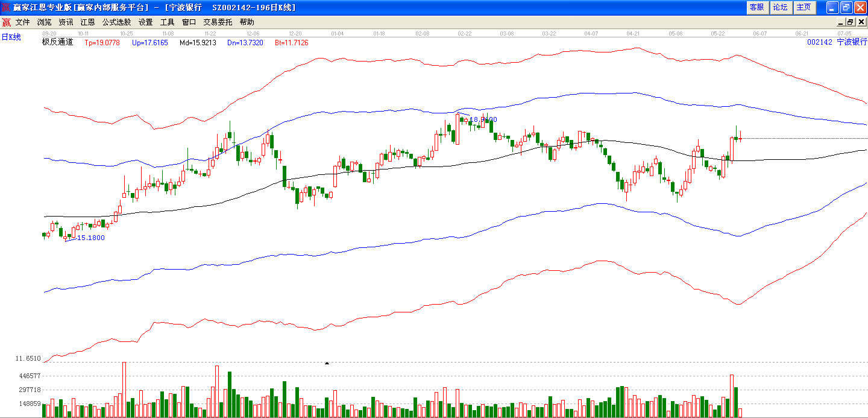Click the Bt=11.7126 value
The height and width of the screenshot is (418, 868).
tap(292, 43)
